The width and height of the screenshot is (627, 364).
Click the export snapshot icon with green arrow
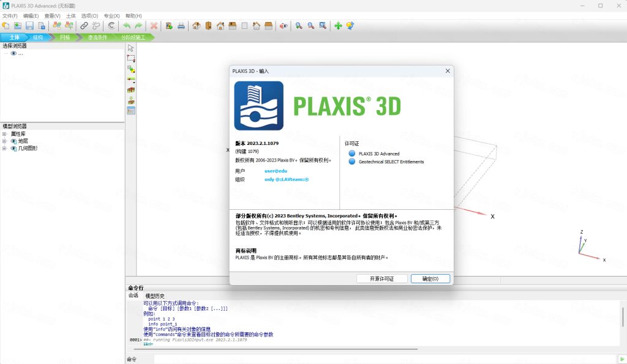[169, 26]
